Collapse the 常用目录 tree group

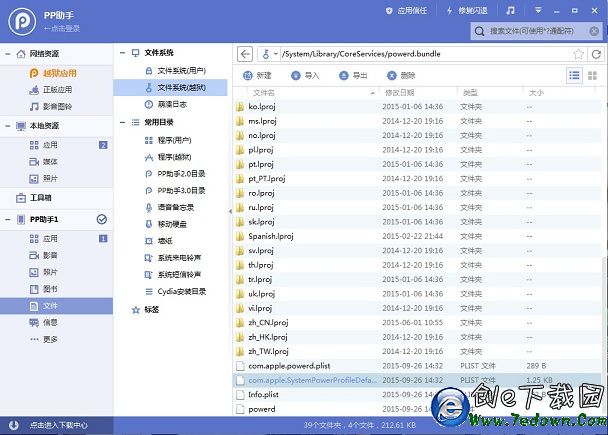pos(123,123)
